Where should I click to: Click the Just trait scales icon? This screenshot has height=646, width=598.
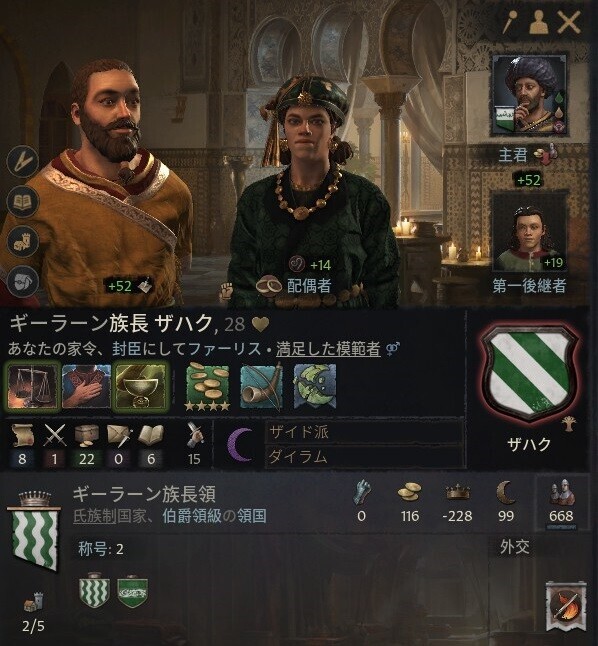[34, 386]
